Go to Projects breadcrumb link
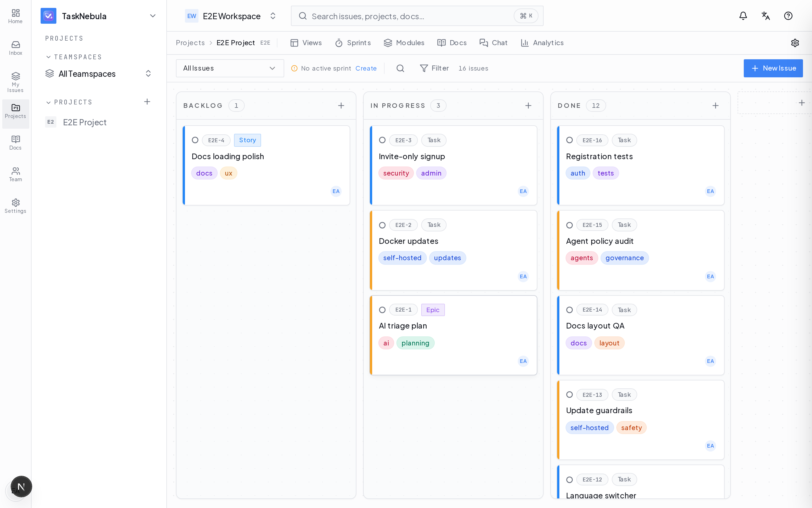812x508 pixels. pyautogui.click(x=190, y=43)
